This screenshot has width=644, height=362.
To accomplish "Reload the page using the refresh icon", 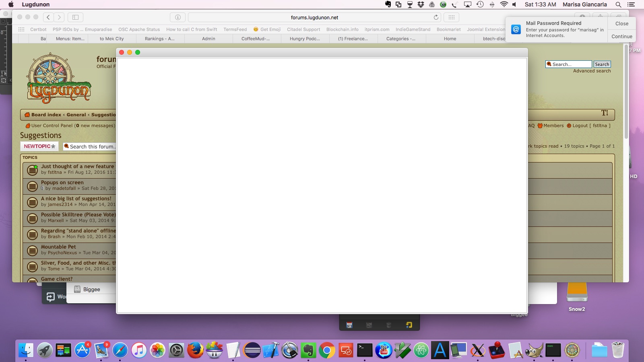I will [436, 17].
